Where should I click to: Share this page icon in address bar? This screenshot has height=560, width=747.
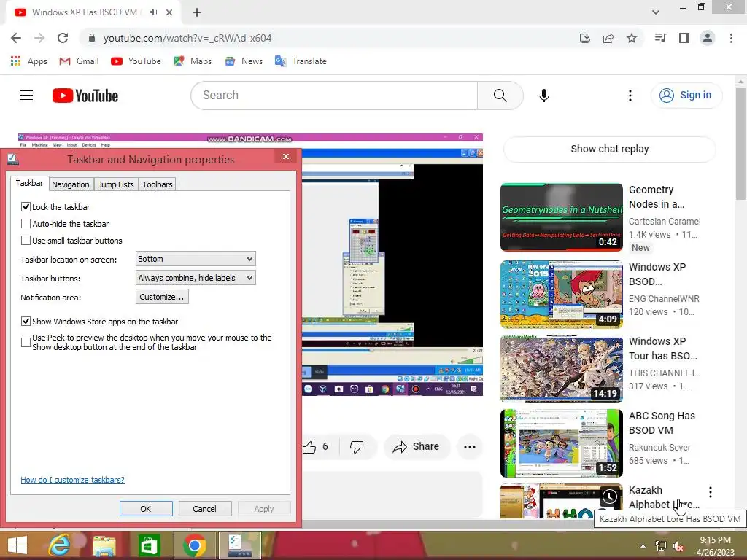[608, 38]
